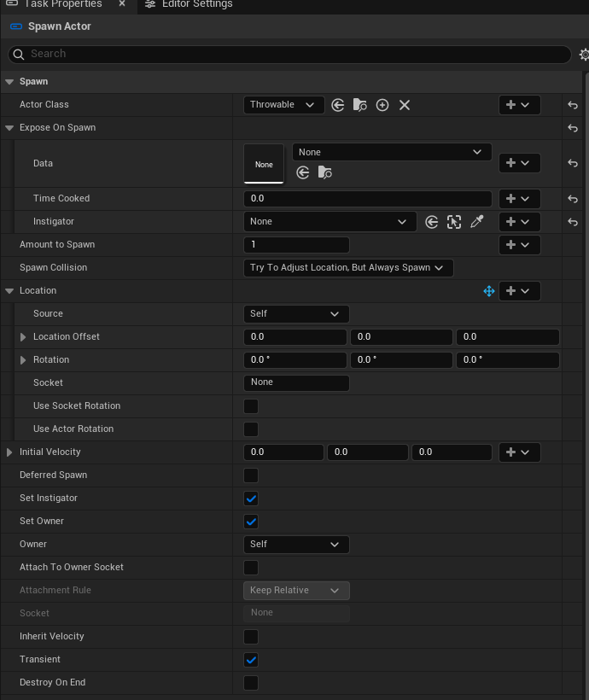Click the Data asset thumbnail
The height and width of the screenshot is (700, 589).
[x=264, y=163]
